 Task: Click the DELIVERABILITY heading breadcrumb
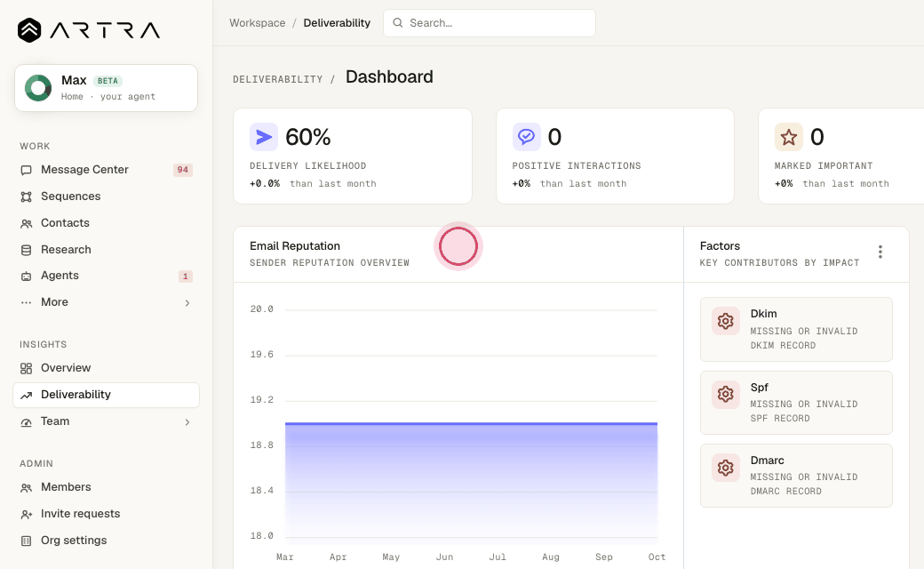277,79
